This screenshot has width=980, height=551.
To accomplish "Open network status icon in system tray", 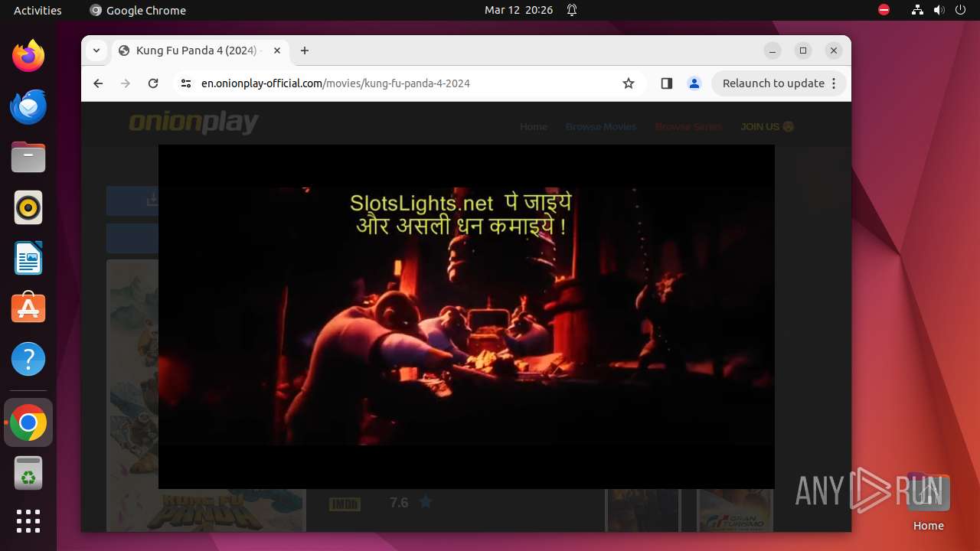I will [x=917, y=10].
